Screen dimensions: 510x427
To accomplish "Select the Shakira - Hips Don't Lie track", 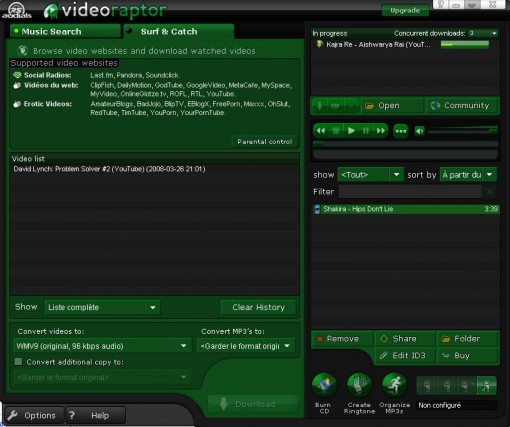I will tap(405, 209).
